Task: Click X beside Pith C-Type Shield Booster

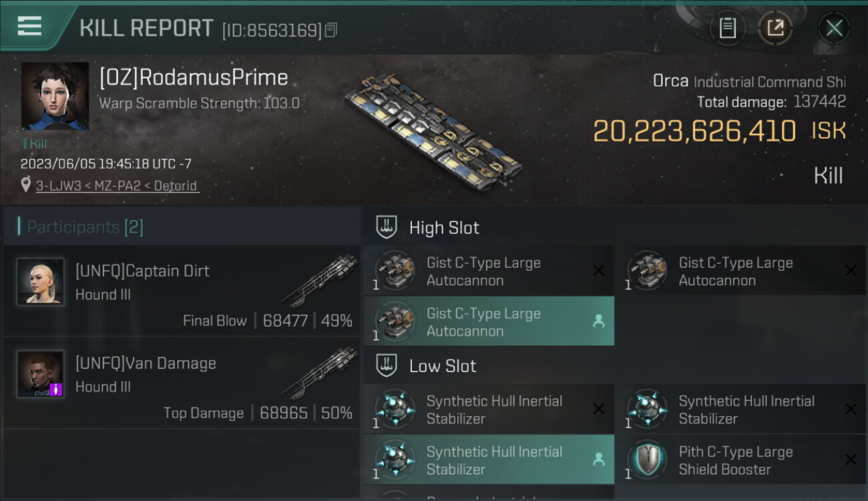Action: pyautogui.click(x=851, y=460)
